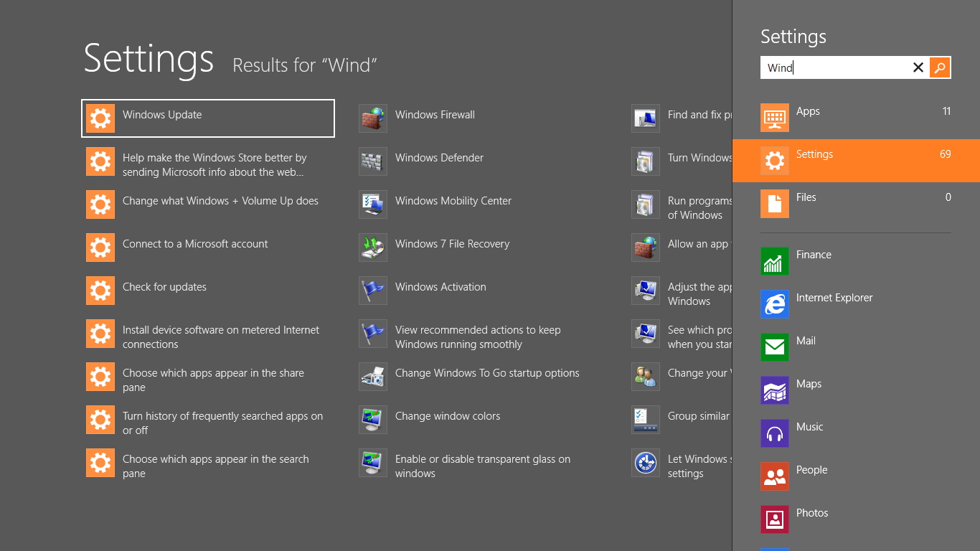Switch search scope to Apps
Image resolution: width=980 pixels, height=551 pixels.
point(856,118)
